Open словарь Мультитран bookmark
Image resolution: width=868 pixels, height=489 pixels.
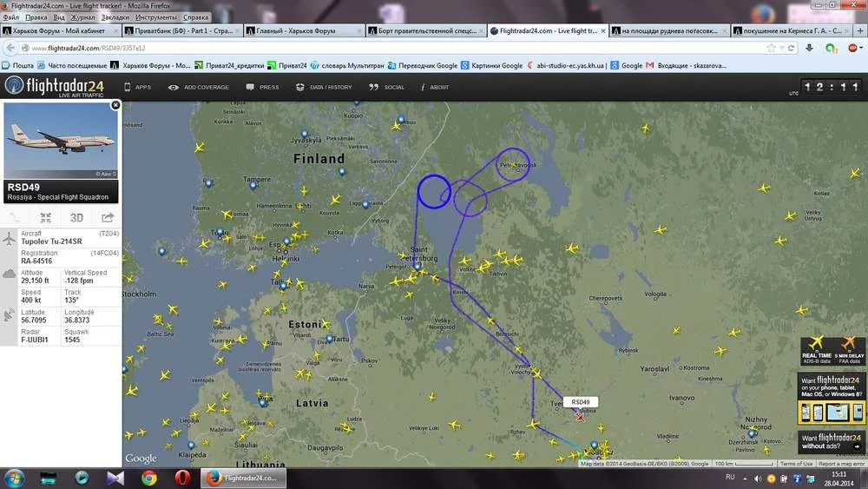coord(347,65)
